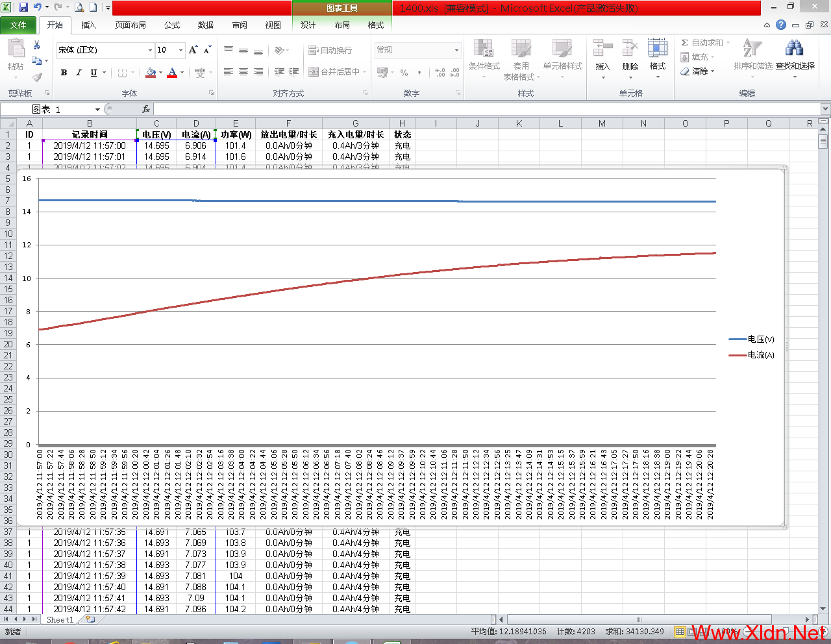The image size is (831, 644).
Task: Toggle italic formatting
Action: pyautogui.click(x=79, y=72)
